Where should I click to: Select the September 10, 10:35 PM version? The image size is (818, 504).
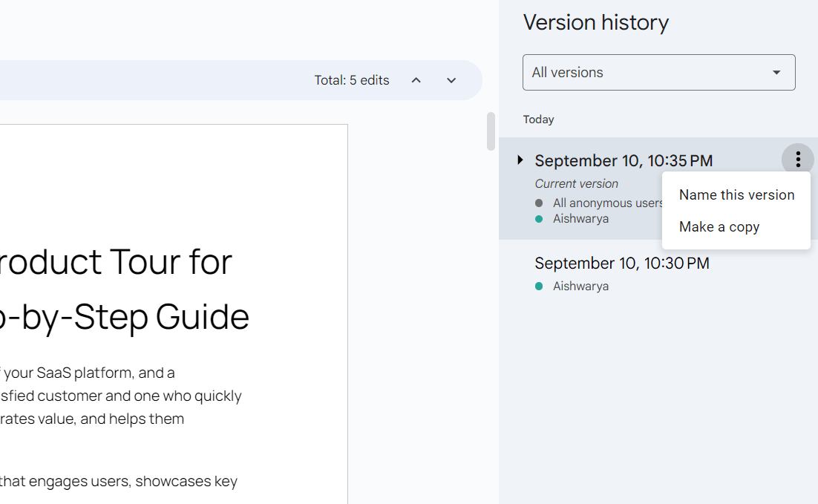pos(624,160)
